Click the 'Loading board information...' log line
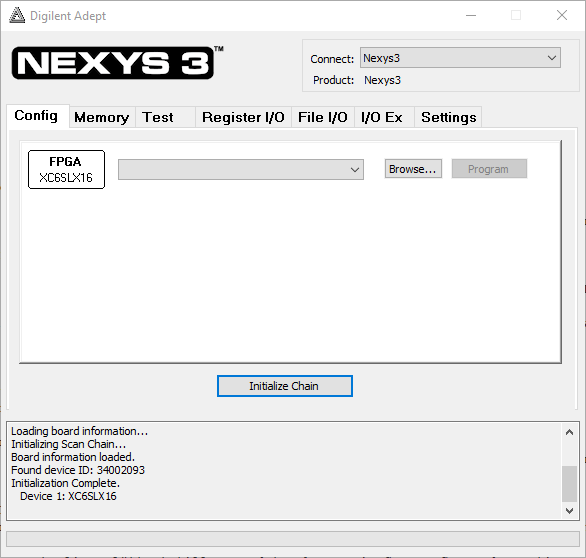The height and width of the screenshot is (558, 586). (80, 431)
